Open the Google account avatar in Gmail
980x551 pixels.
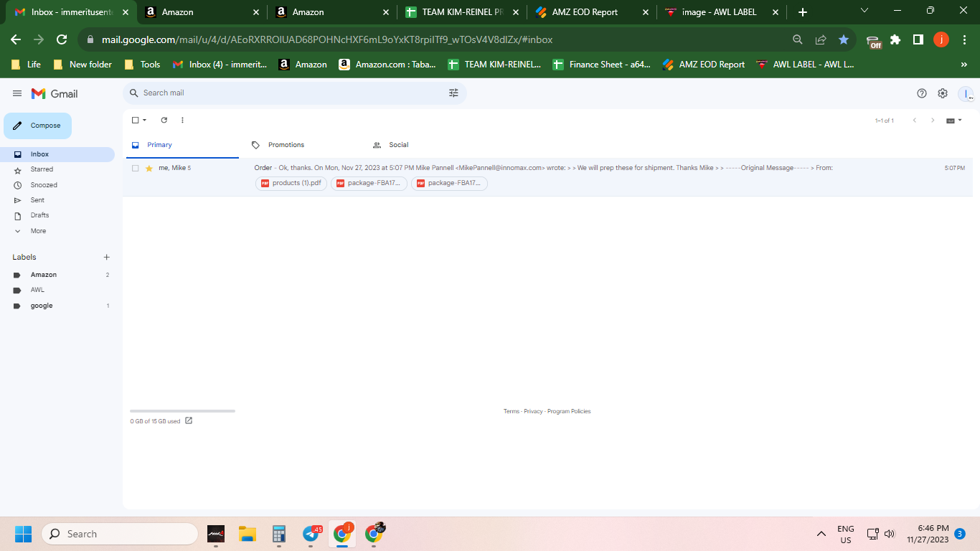click(966, 94)
